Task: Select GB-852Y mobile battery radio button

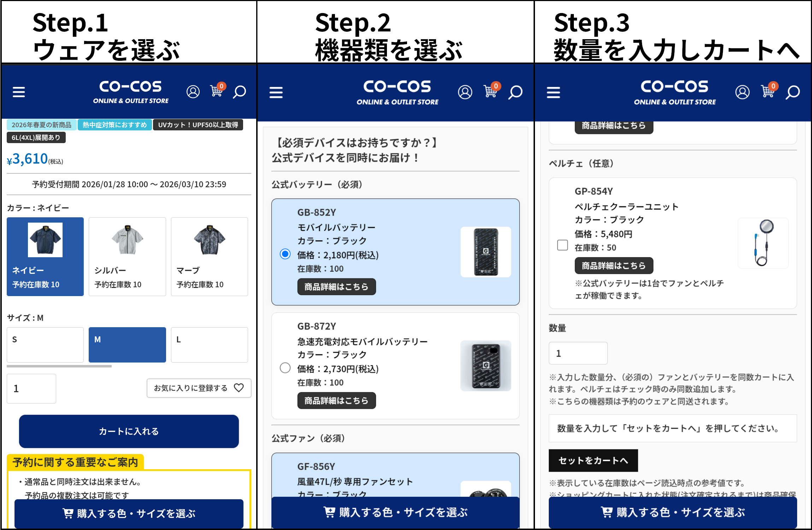Action: pyautogui.click(x=285, y=254)
